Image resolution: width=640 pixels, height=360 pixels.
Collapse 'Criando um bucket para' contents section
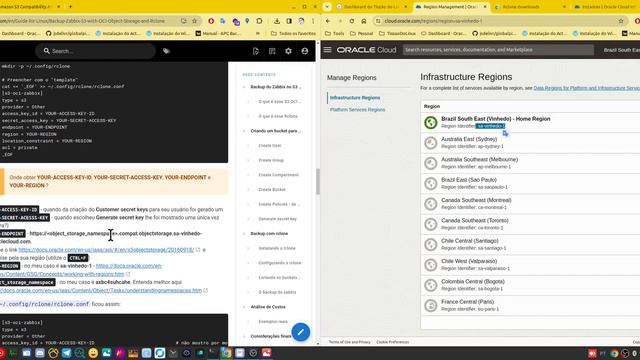point(244,131)
